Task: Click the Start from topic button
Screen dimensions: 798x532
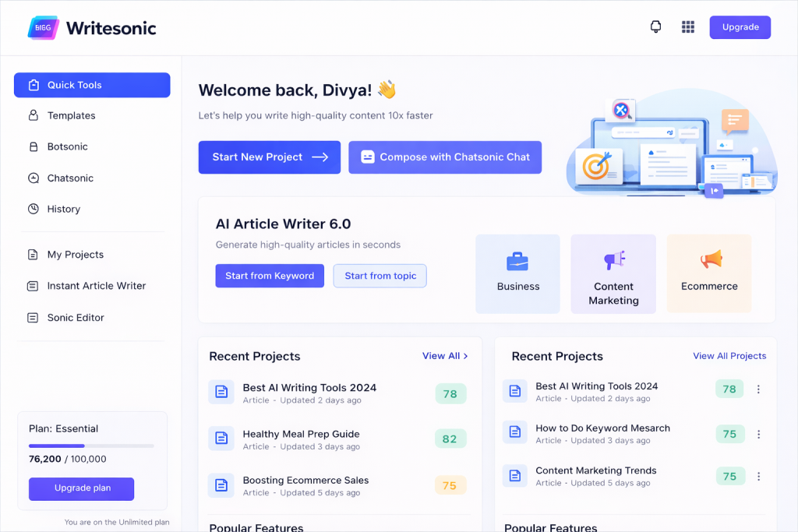Action: [380, 276]
